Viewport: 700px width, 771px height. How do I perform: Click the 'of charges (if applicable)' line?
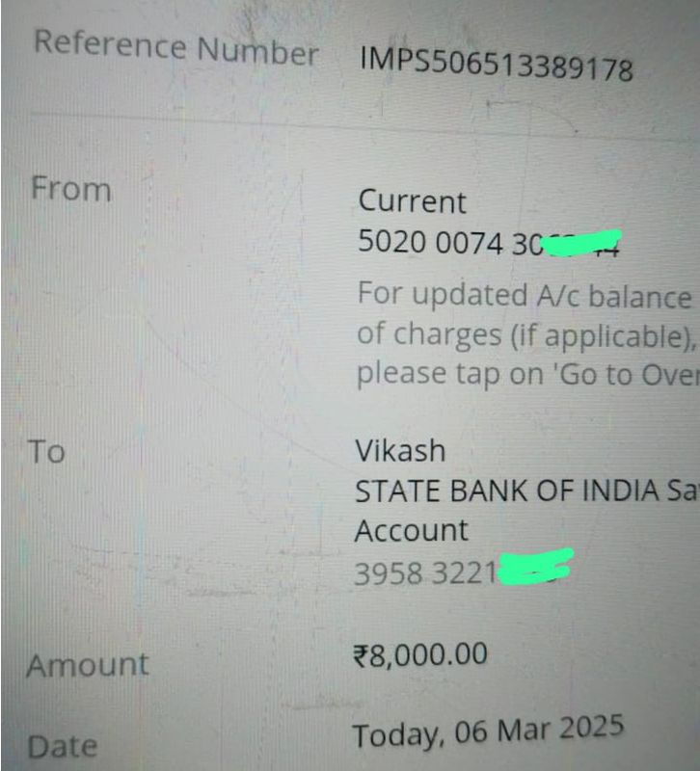(526, 335)
